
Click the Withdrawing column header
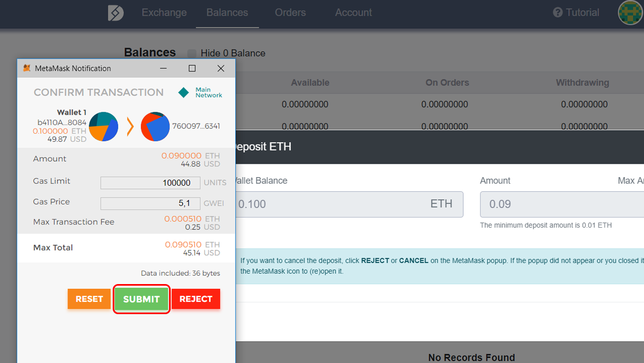coord(582,83)
